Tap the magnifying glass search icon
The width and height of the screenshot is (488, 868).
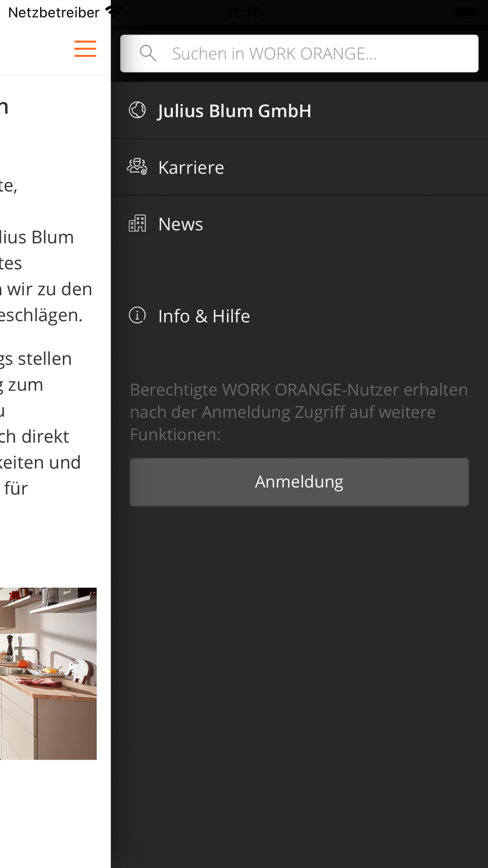[148, 53]
